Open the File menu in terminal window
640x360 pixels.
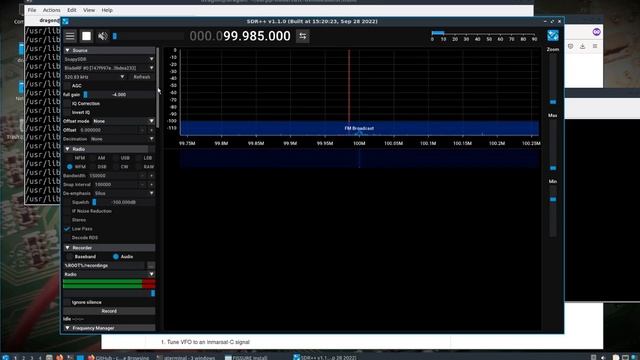[32, 10]
